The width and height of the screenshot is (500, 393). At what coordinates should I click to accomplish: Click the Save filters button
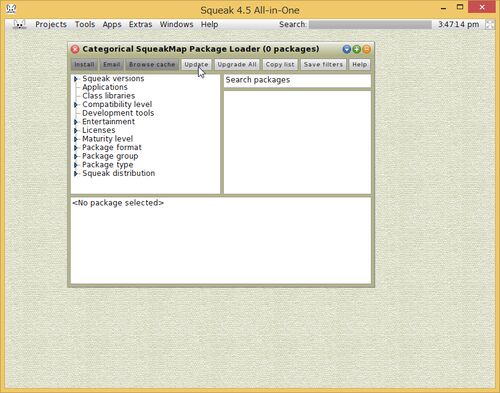pos(323,65)
